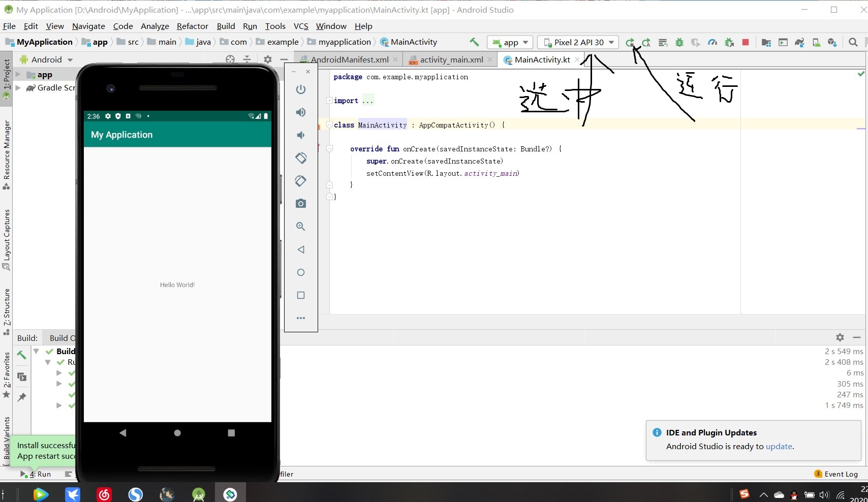Collapse the top Build result tree node
Viewport: 868px width, 502px height.
(x=36, y=351)
